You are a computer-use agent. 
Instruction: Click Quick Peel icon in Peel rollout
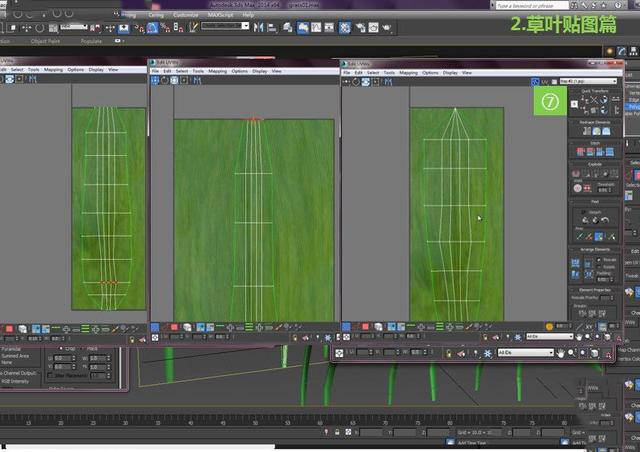[585, 220]
